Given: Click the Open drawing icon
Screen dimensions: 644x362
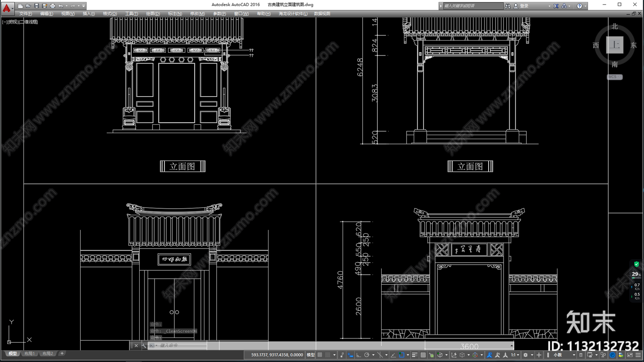Looking at the screenshot, I should click(27, 6).
